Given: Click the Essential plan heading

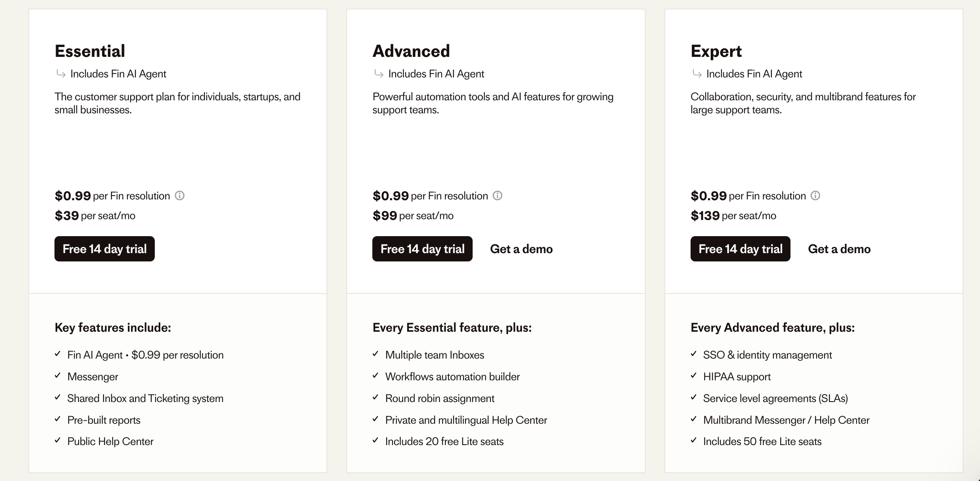Looking at the screenshot, I should (x=90, y=51).
